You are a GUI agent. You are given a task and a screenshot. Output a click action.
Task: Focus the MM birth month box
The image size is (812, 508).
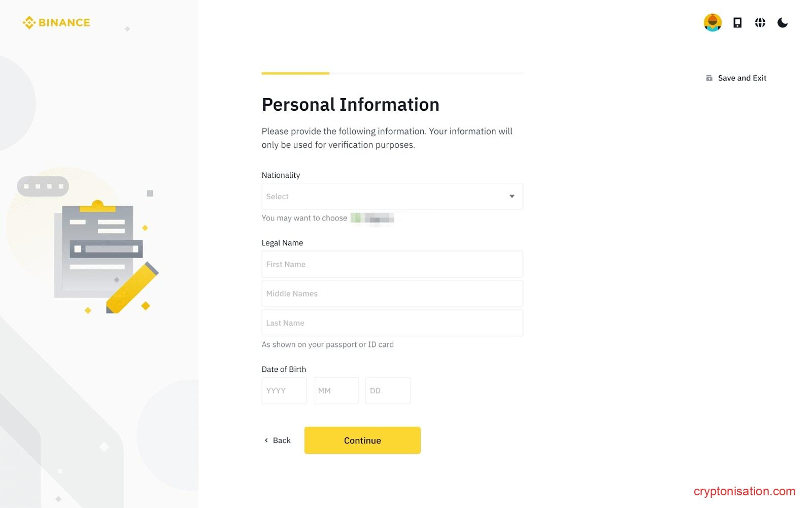(x=335, y=391)
